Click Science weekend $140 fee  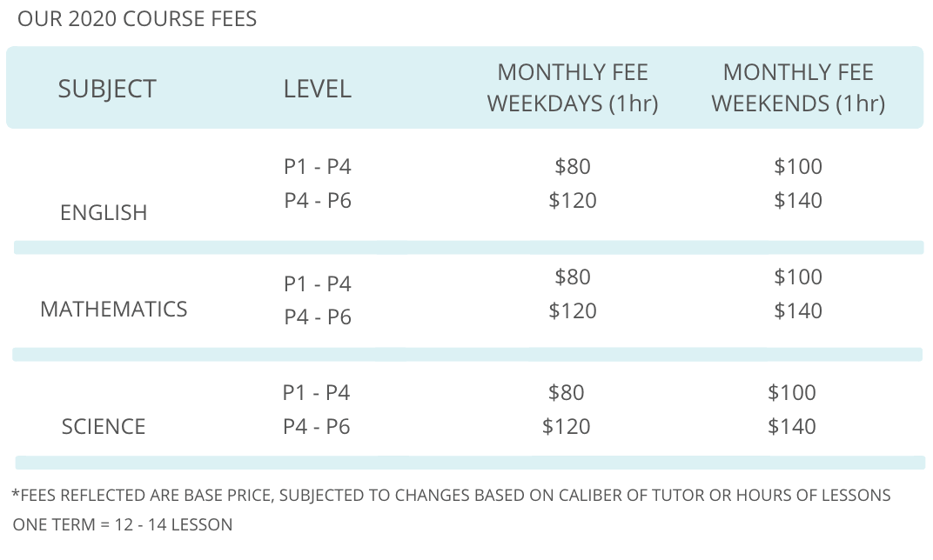coord(791,427)
